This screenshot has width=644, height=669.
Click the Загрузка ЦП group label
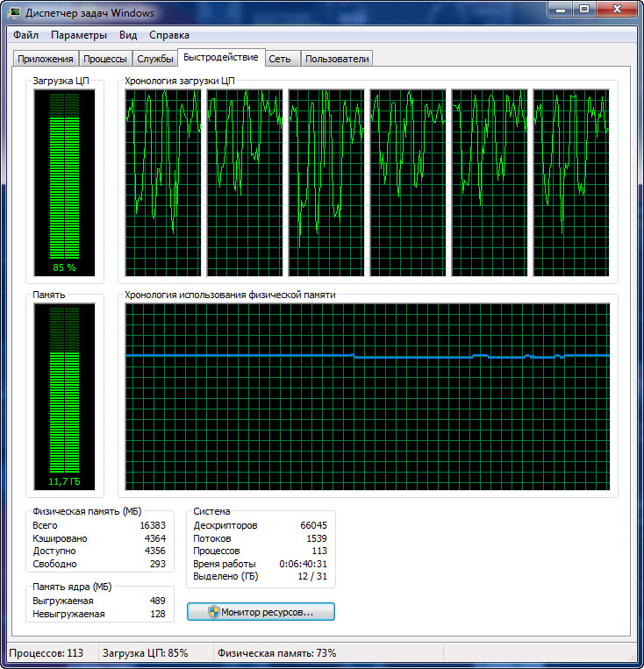pos(61,81)
